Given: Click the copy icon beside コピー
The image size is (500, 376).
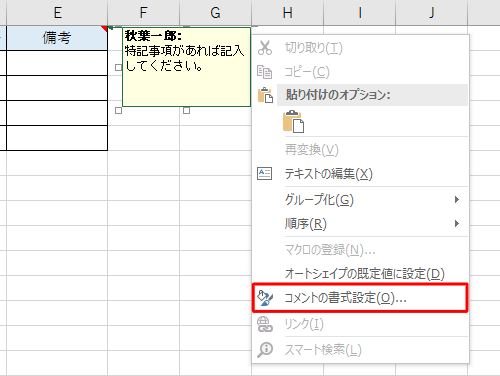Looking at the screenshot, I should pos(265,72).
